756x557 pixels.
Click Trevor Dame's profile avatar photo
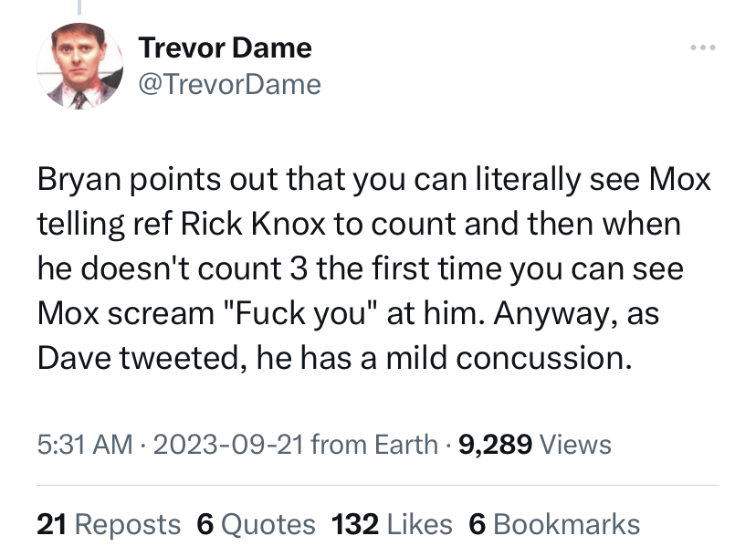pyautogui.click(x=79, y=67)
